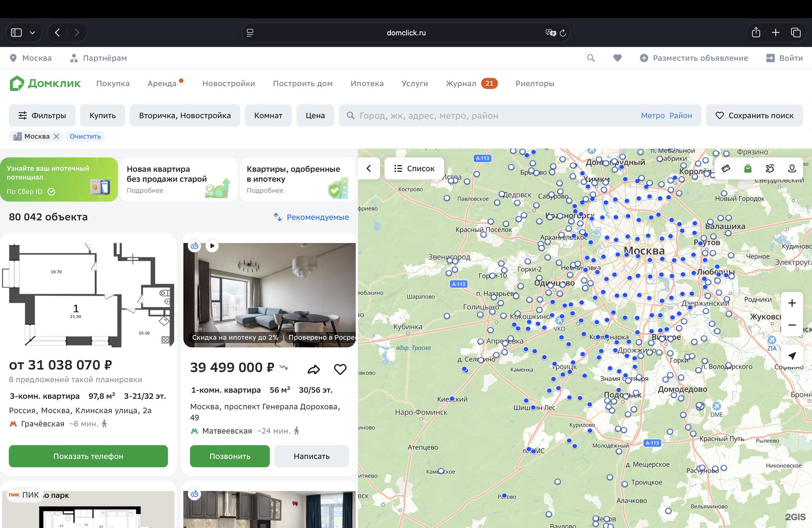Screen dimensions: 812x528
Task: Open the Покупка menu
Action: tap(113, 84)
